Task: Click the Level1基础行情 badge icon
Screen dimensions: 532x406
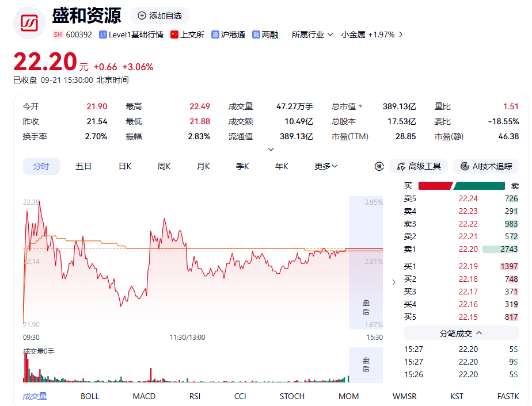Action: [x=103, y=35]
